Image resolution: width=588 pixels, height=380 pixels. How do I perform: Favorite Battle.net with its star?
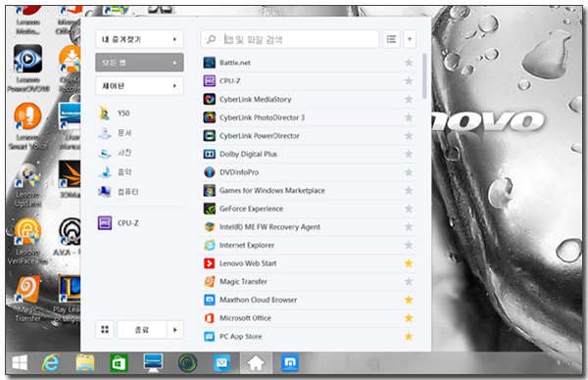(x=409, y=63)
